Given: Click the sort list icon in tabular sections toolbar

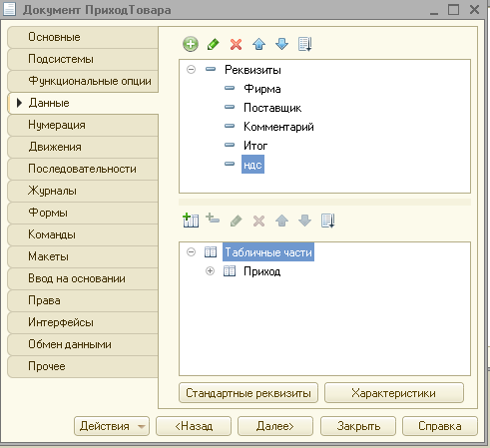Looking at the screenshot, I should tap(328, 221).
